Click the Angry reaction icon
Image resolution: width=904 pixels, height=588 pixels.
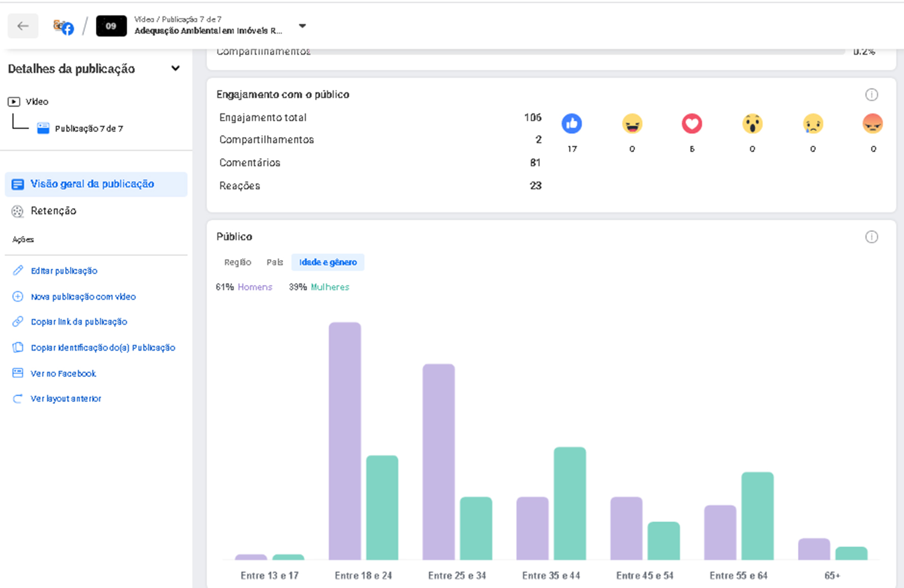click(872, 123)
